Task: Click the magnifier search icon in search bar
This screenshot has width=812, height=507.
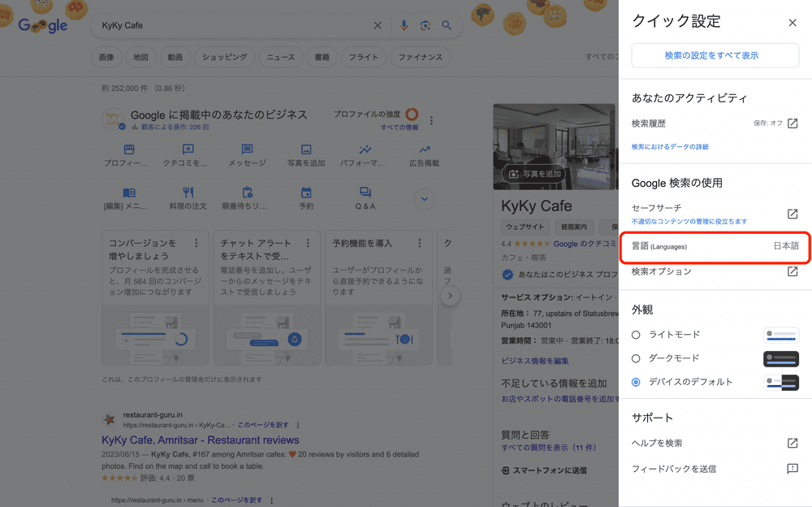Action: click(447, 25)
